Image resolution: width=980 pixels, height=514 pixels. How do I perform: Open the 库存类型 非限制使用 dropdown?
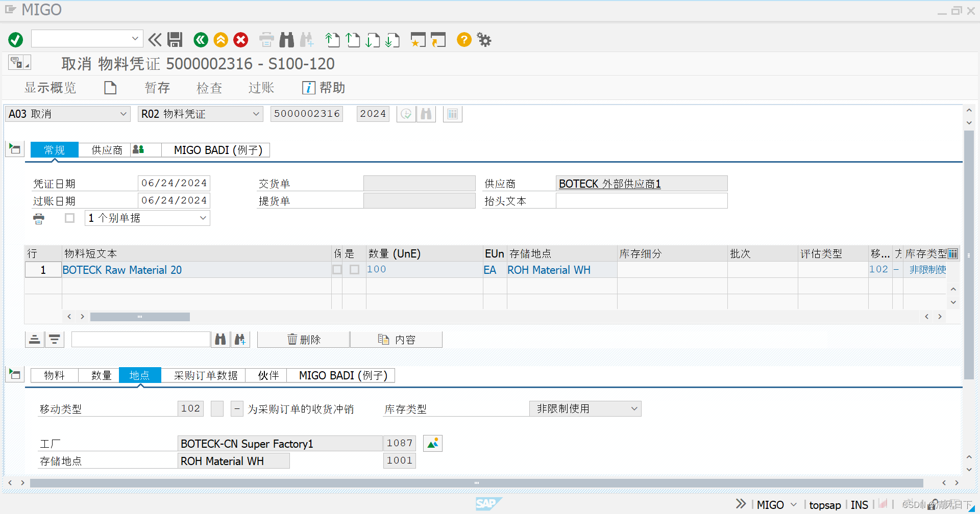[x=634, y=409]
